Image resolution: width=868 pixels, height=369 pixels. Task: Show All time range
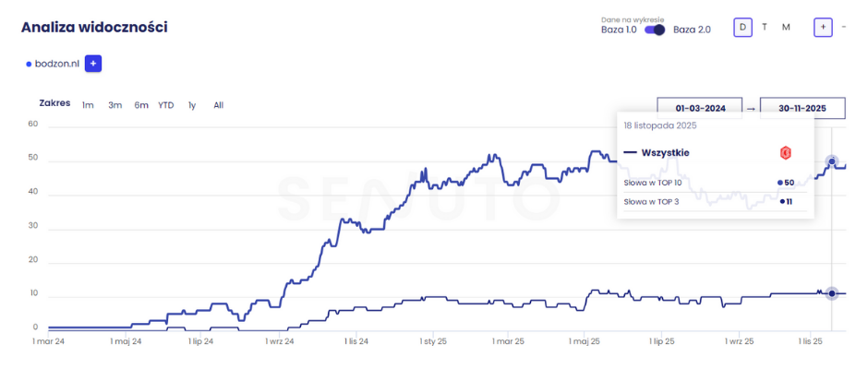pos(219,105)
